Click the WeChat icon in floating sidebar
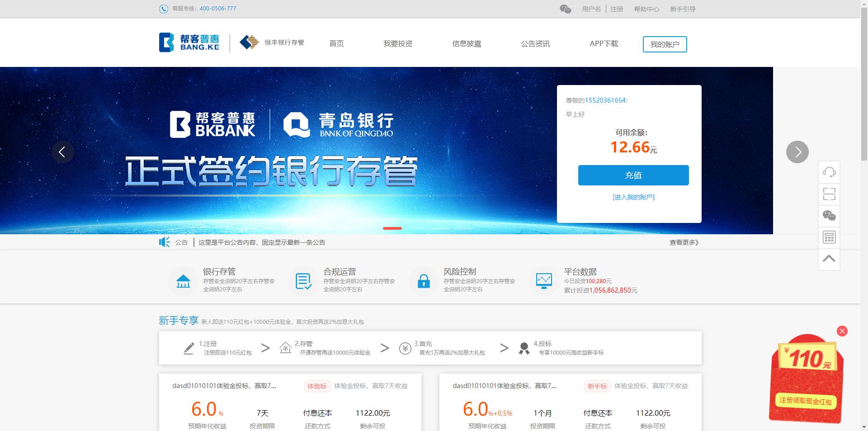 tap(829, 216)
